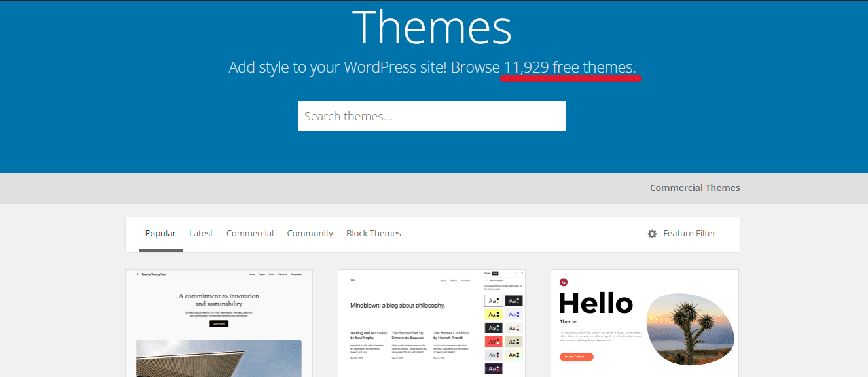Screen dimensions: 868x377
Task: Select the Popular tab
Action: pos(160,233)
